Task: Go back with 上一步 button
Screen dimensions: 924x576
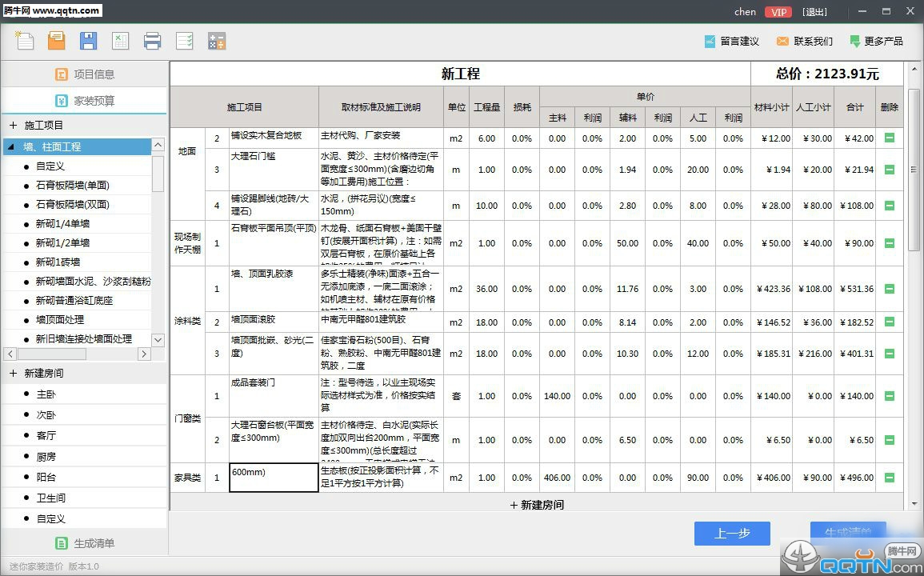Action: coord(732,534)
